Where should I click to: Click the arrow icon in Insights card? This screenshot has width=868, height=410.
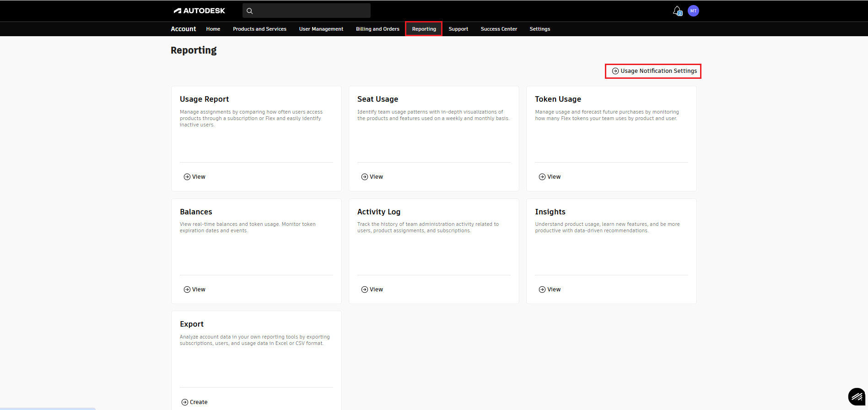point(542,290)
